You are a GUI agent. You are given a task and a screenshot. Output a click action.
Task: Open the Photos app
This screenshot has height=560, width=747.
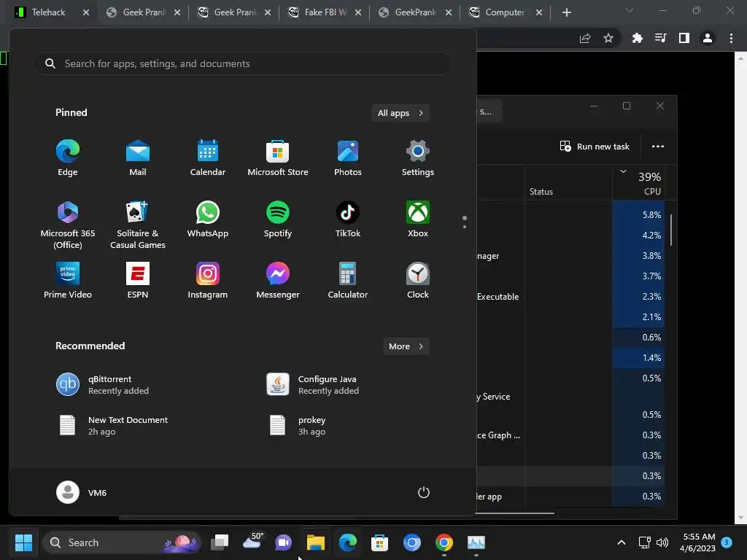[348, 158]
